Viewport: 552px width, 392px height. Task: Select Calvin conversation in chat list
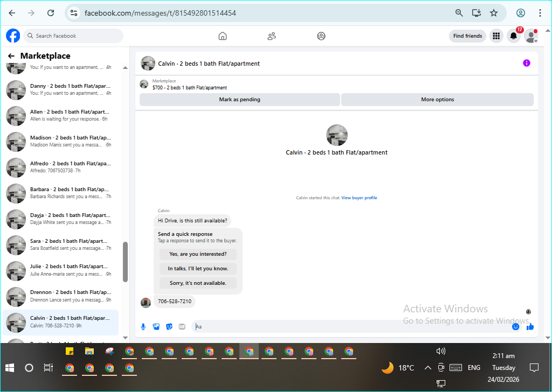pyautogui.click(x=60, y=323)
